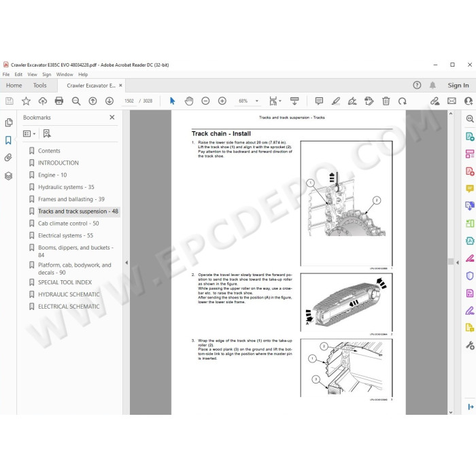Open zoom level dropdown at 68%
This screenshot has width=476, height=476.
tap(257, 101)
